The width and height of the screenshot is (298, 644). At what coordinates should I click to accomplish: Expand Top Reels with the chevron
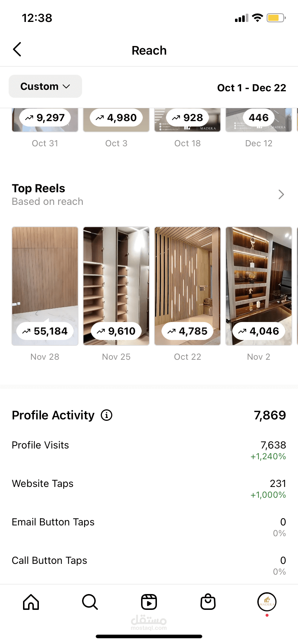coord(281,194)
